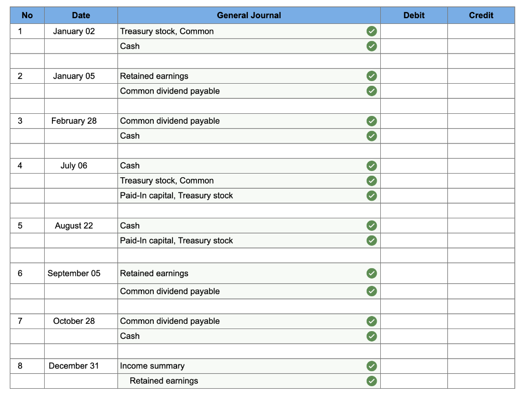Click Credit cell for December 31 Retained earnings

click(481, 381)
